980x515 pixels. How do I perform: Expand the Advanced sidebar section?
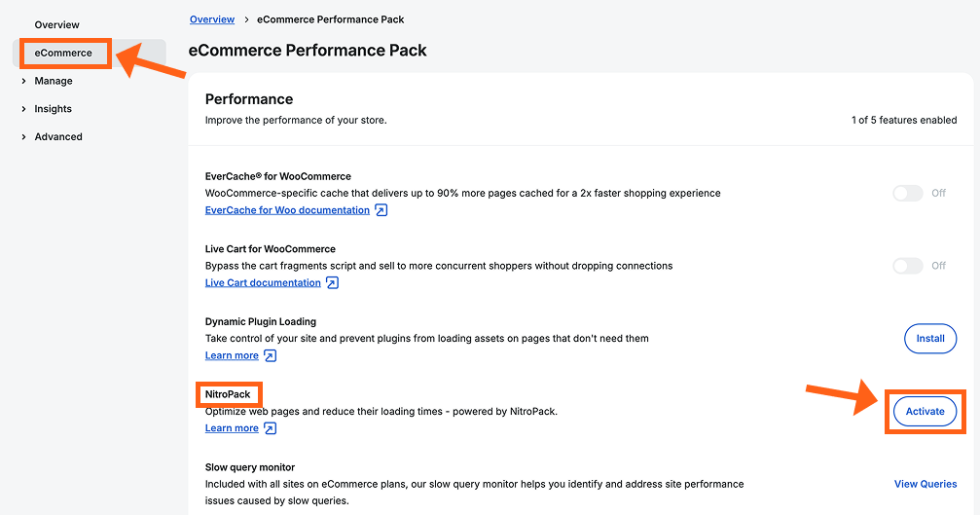tap(23, 137)
